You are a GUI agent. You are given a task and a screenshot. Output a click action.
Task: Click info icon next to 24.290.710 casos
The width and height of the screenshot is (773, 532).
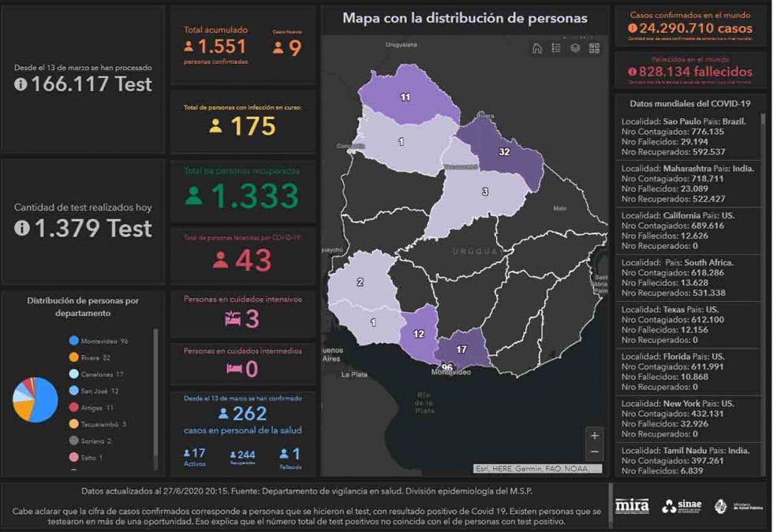pos(633,28)
